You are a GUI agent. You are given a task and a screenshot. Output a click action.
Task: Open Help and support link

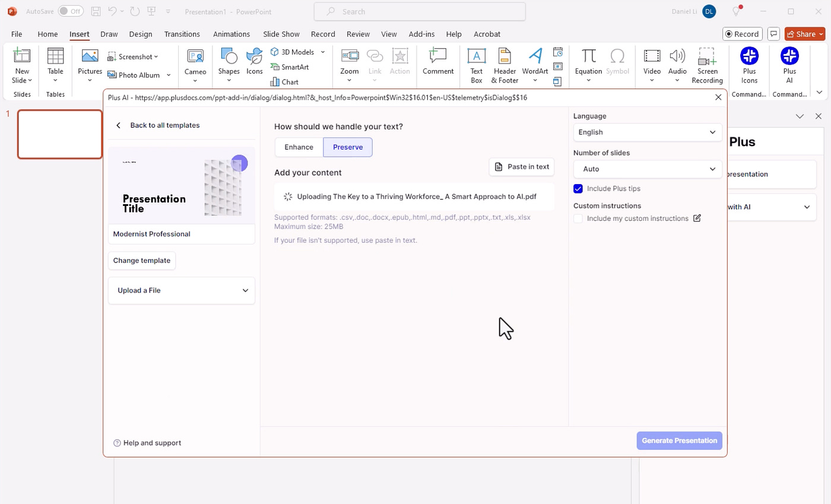click(x=147, y=443)
